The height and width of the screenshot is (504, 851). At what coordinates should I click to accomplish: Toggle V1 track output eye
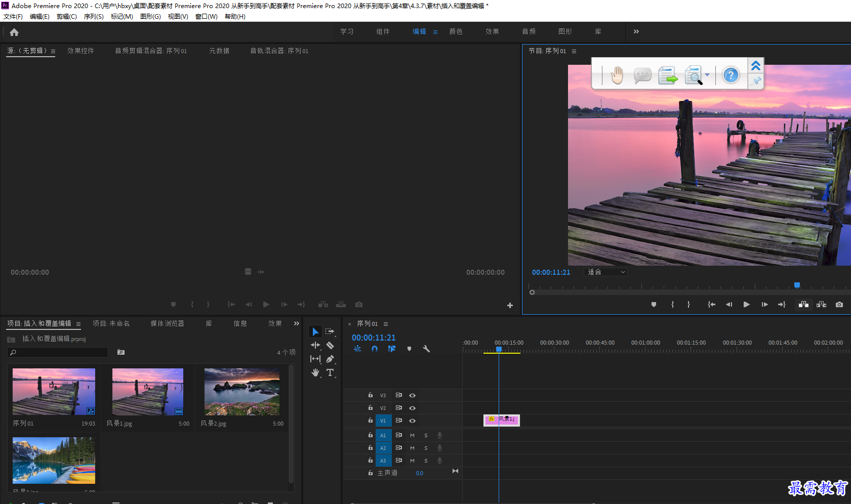tap(412, 421)
